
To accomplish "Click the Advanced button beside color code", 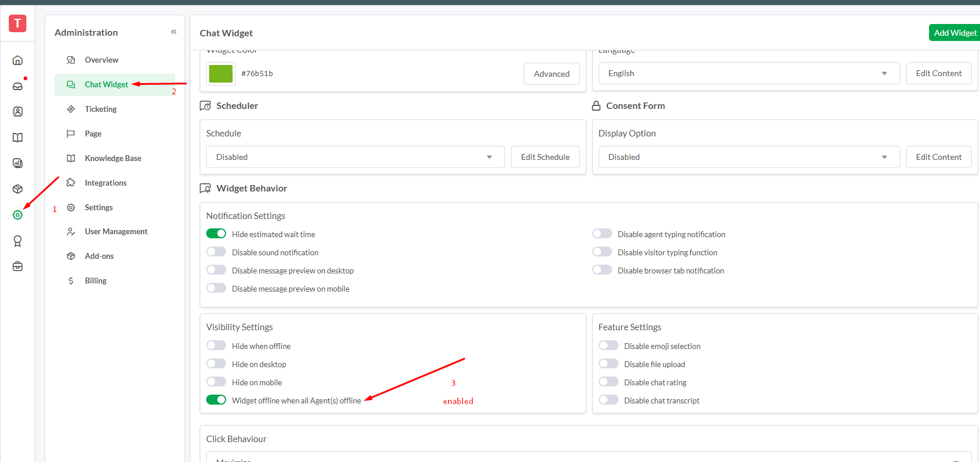I will [x=551, y=74].
